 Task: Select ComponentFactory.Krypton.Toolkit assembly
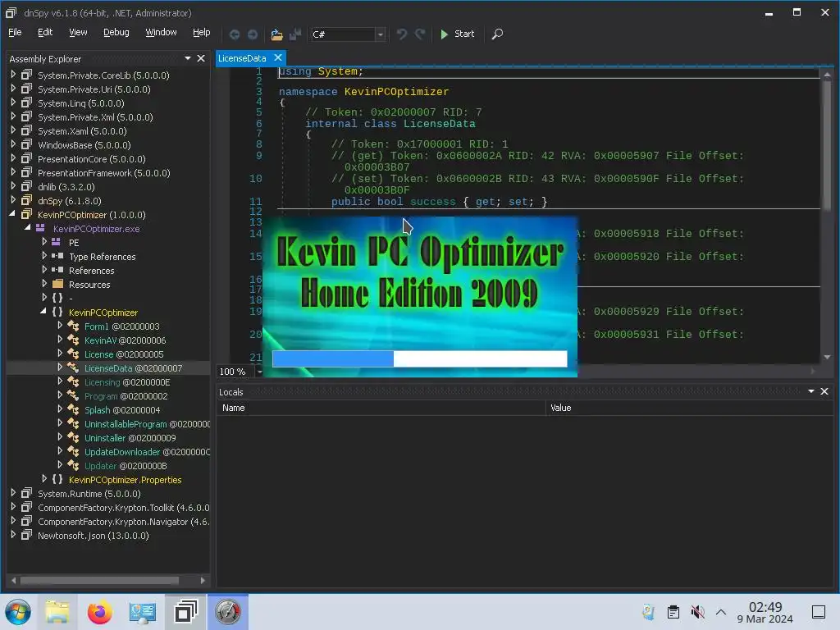pyautogui.click(x=123, y=507)
